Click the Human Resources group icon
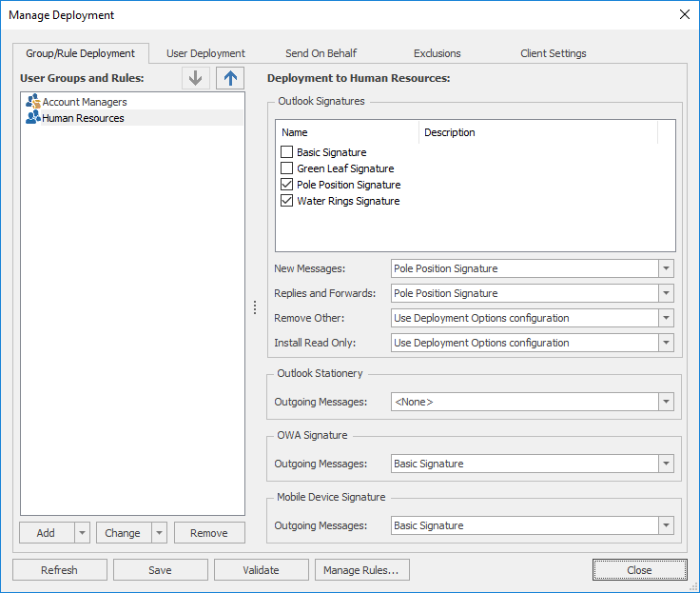Screen dimensions: 700x593 click(33, 118)
